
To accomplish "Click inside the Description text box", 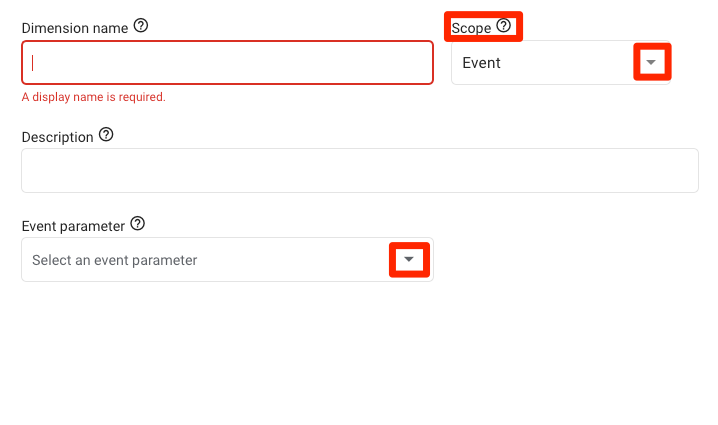I will click(359, 171).
